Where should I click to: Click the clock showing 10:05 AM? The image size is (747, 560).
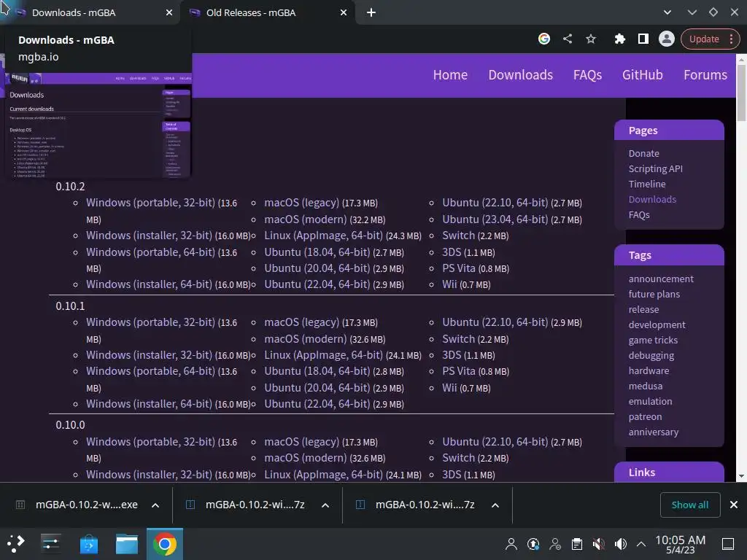681,544
